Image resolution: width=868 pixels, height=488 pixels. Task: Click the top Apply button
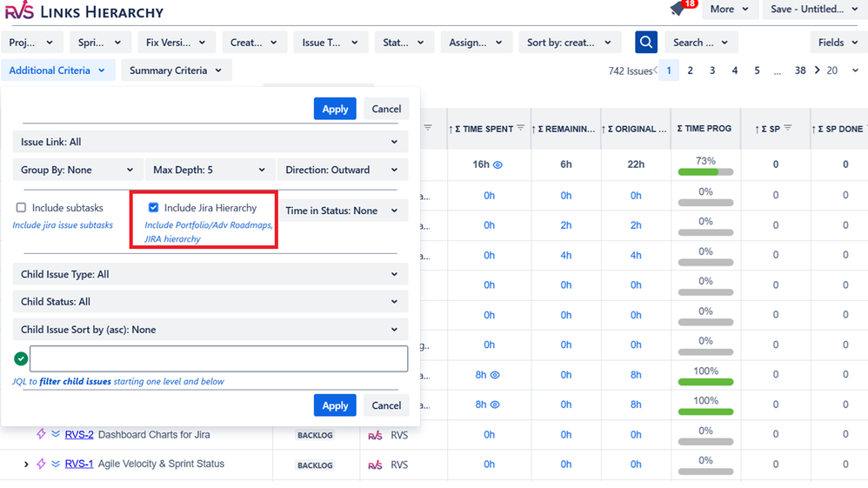(335, 109)
